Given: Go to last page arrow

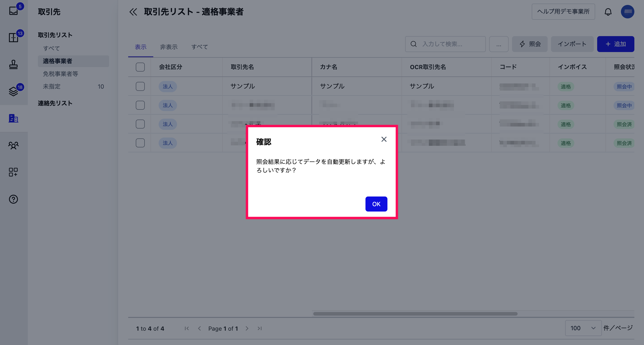Looking at the screenshot, I should point(259,328).
